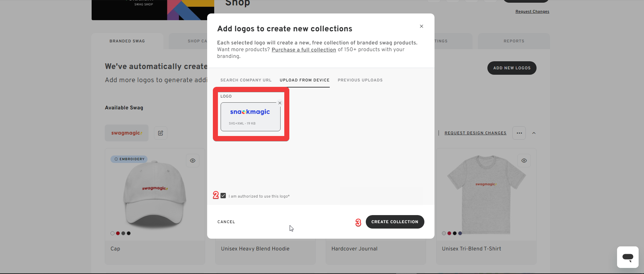This screenshot has width=644, height=274.
Task: Open the Unisex Tri-Blend T-Shirt image
Action: pos(486,195)
